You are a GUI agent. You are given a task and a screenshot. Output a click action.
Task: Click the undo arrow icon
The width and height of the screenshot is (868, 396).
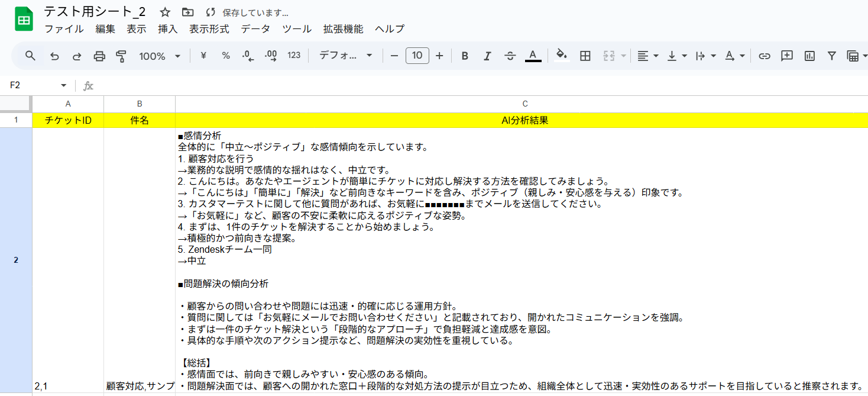tap(54, 56)
